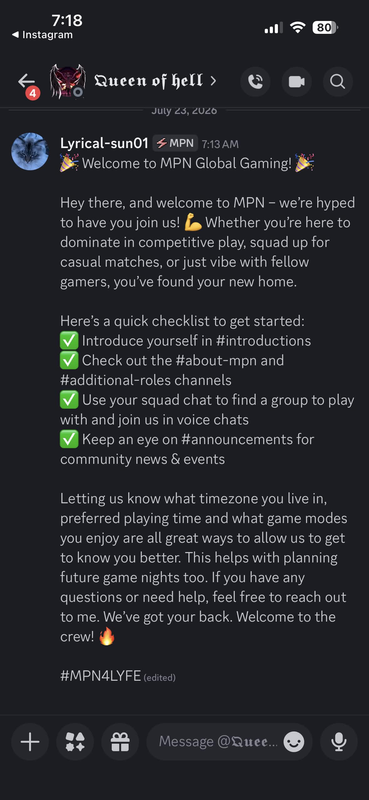Tap the #introductions channel mention
Viewport: 369px width, 800px height.
click(260, 340)
